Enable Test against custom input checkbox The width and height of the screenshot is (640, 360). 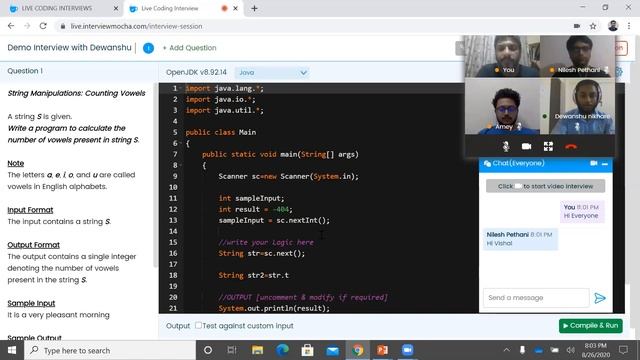click(x=198, y=325)
